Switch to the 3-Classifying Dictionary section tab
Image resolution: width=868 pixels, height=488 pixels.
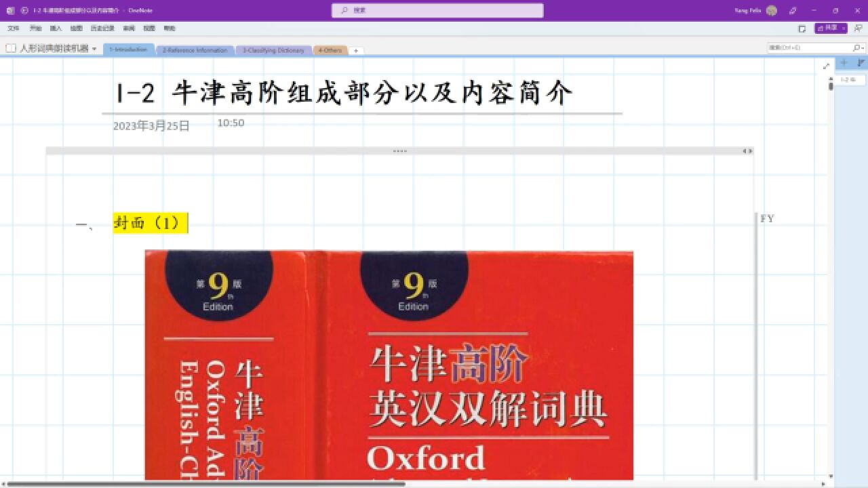point(273,50)
